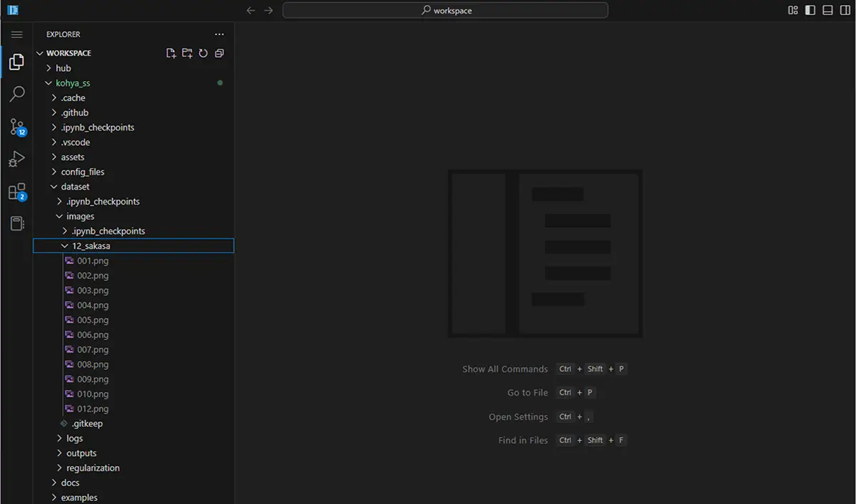Screen dimensions: 856x504
Task: Toggle the primary side bar visibility
Action: (x=810, y=10)
